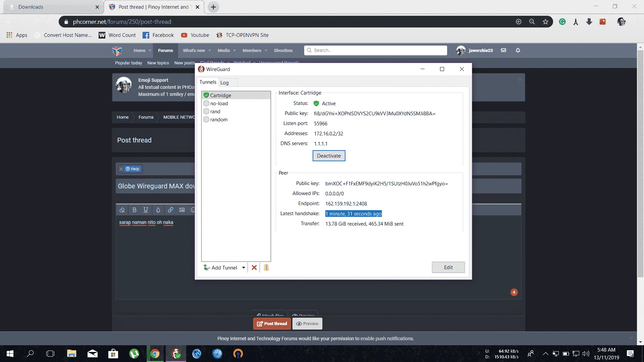Click the zoom magnifier icon in address bar
Image resolution: width=644 pixels, height=362 pixels.
coord(532,22)
